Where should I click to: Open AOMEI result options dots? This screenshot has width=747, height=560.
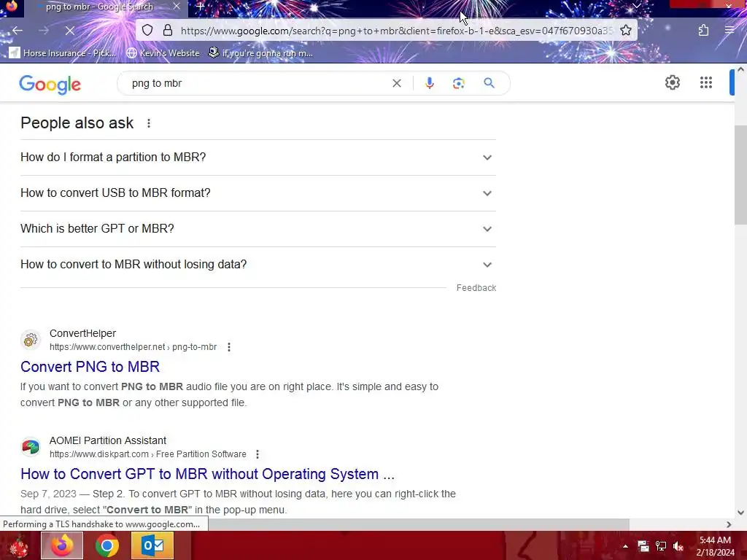coord(258,454)
